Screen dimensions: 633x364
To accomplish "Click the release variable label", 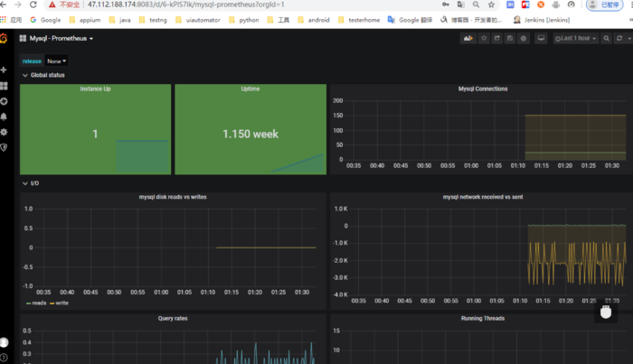I will tap(32, 61).
